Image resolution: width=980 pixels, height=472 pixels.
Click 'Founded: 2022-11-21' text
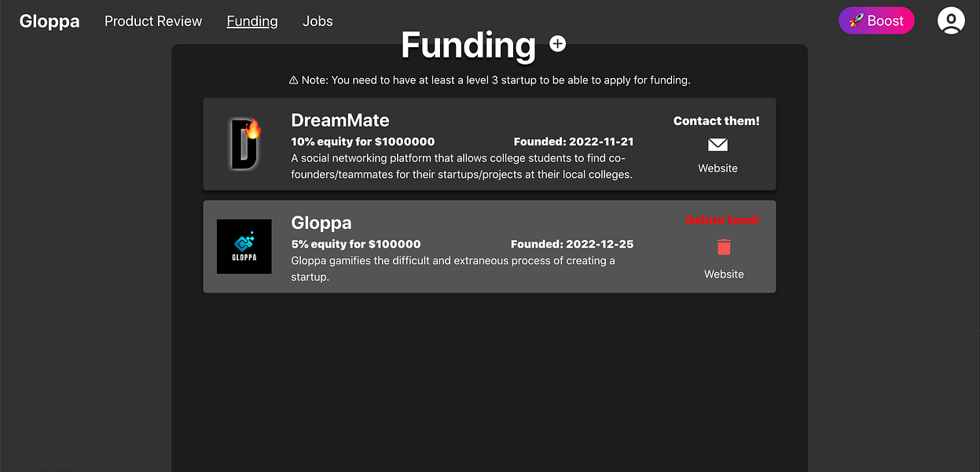click(x=574, y=142)
